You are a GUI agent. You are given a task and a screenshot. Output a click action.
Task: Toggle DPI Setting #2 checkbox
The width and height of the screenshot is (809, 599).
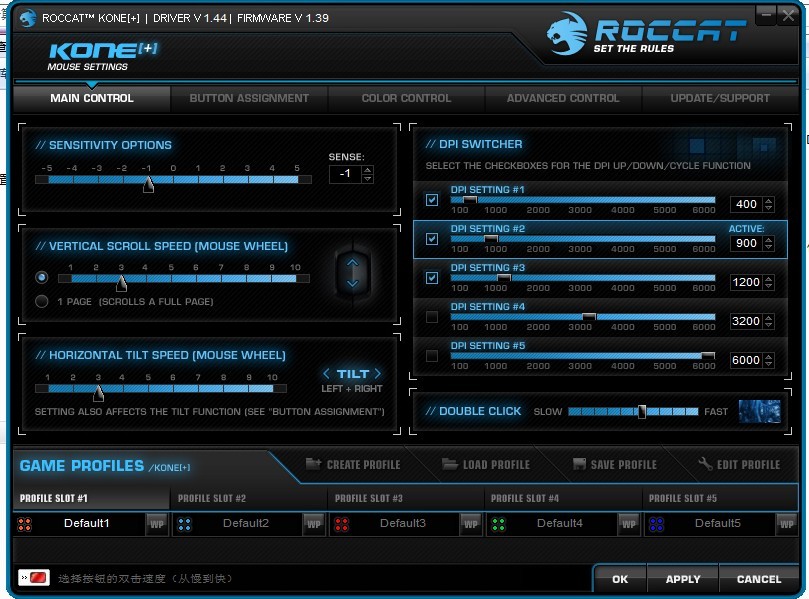(432, 239)
